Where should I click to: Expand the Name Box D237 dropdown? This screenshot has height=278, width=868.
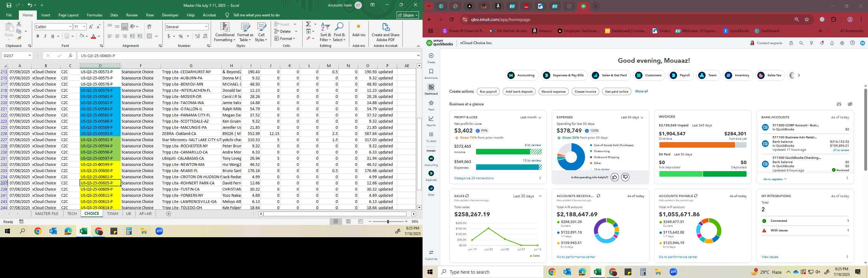coord(30,56)
